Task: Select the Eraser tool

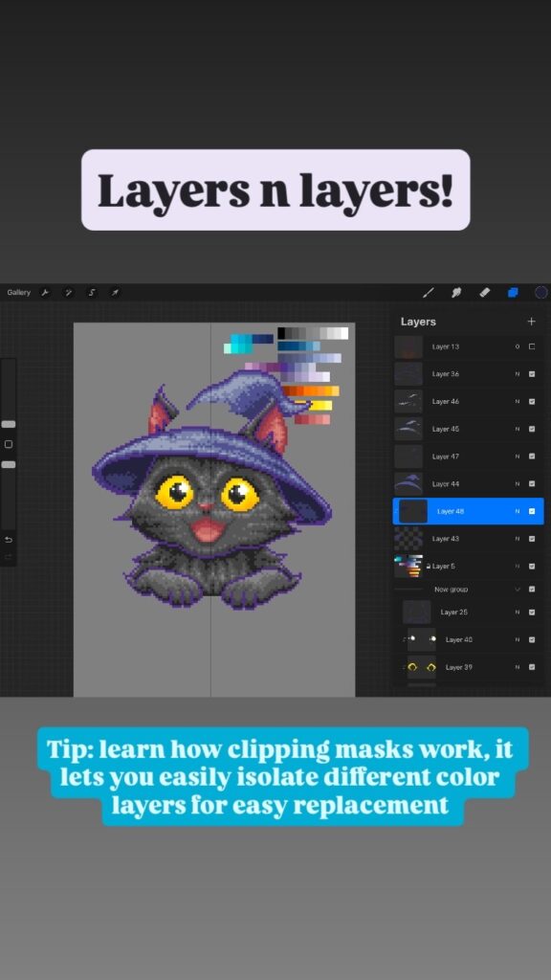Action: point(485,293)
